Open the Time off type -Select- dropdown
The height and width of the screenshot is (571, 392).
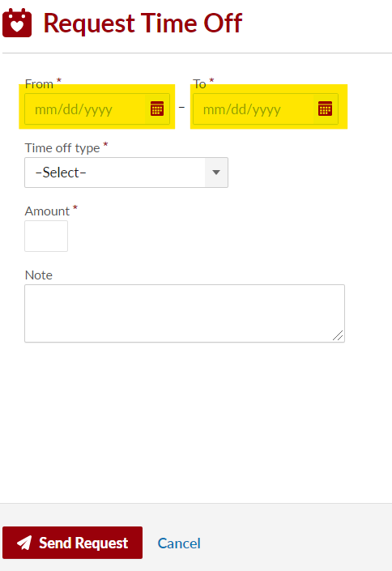[126, 173]
